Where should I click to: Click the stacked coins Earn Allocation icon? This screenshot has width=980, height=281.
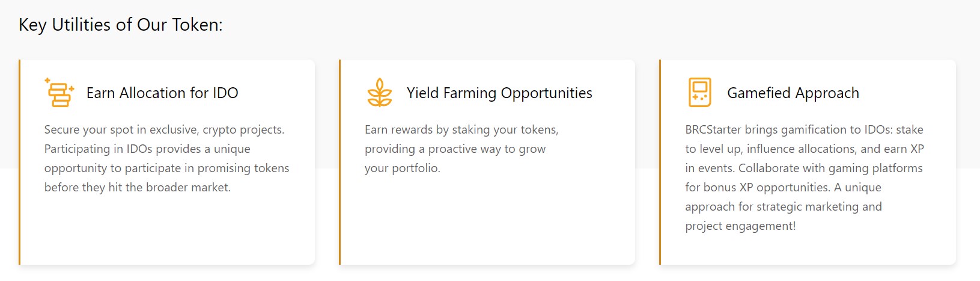(x=59, y=93)
